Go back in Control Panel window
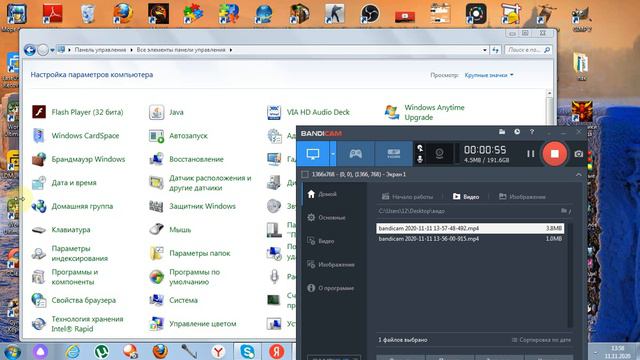This screenshot has height=360, width=640. point(29,50)
